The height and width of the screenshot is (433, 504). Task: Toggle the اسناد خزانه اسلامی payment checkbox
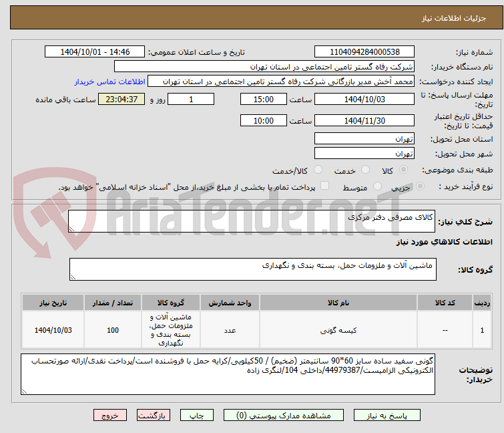pos(325,186)
